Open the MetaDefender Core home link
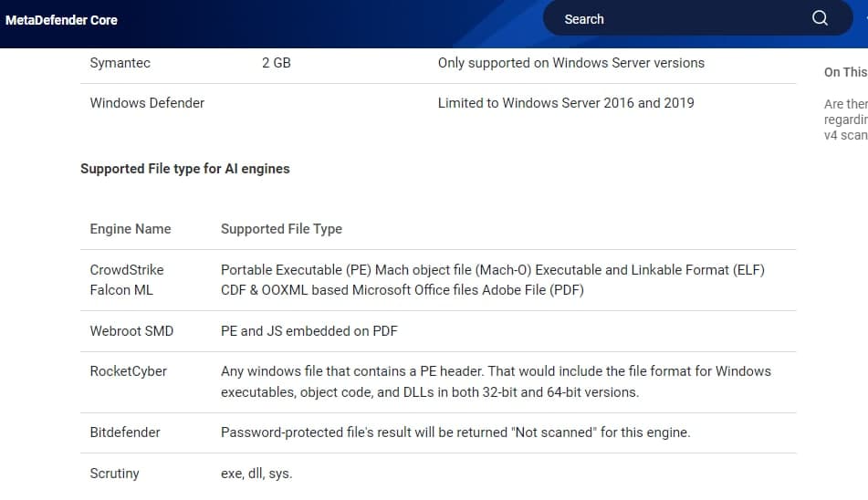The height and width of the screenshot is (500, 868). click(61, 20)
